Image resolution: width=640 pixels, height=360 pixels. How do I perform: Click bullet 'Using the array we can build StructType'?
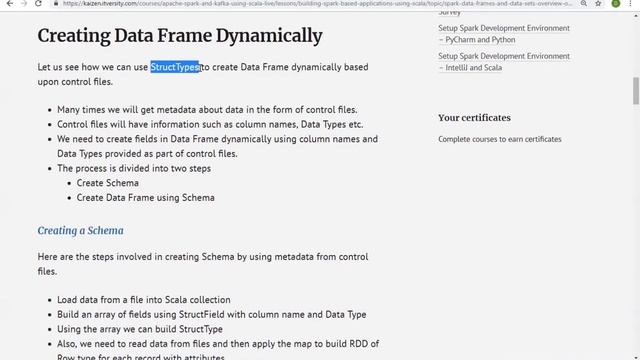coord(140,329)
